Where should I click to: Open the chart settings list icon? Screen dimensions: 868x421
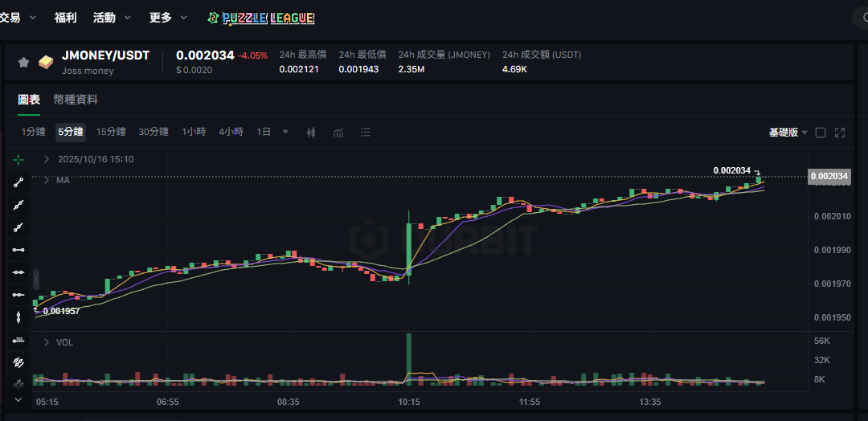click(x=366, y=133)
